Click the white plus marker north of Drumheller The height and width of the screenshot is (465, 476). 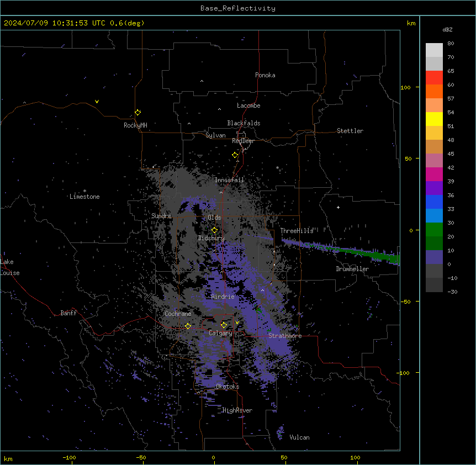click(x=338, y=207)
